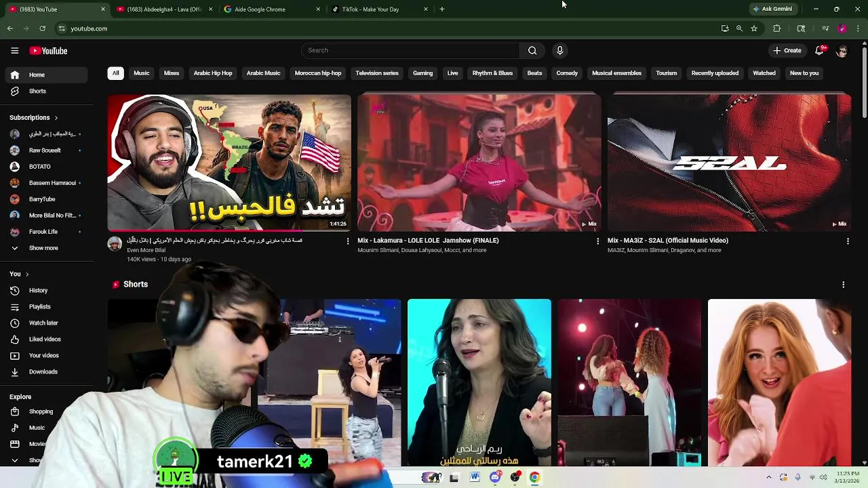Click the zoom magnifier icon in address bar

pos(739,28)
